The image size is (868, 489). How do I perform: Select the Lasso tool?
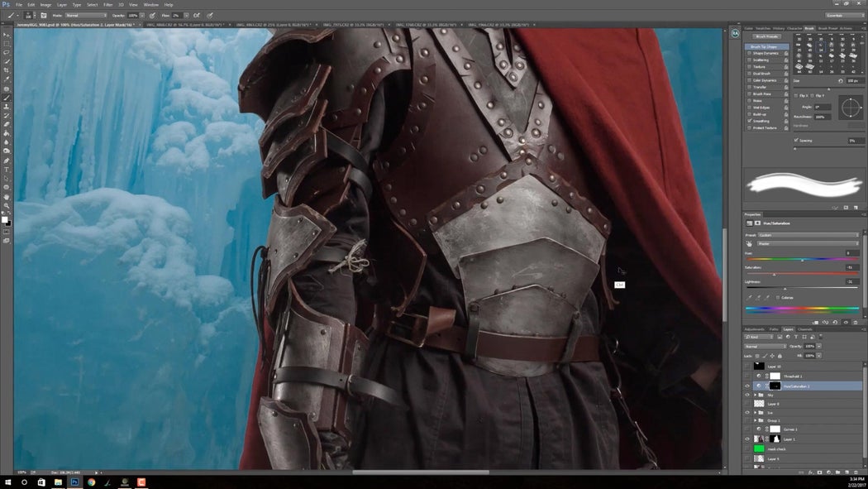click(x=7, y=52)
